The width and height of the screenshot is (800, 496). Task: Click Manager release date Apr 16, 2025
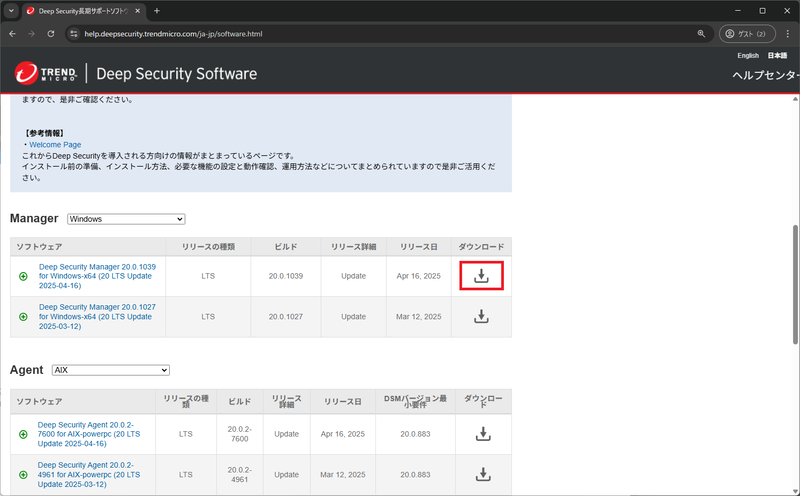[418, 276]
